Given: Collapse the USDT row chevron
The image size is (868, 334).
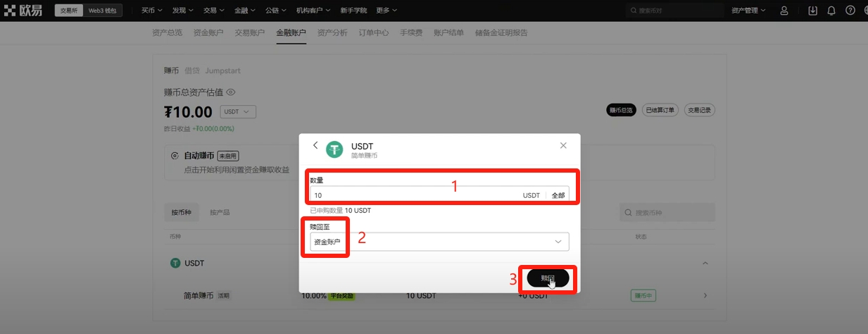Looking at the screenshot, I should [x=705, y=263].
